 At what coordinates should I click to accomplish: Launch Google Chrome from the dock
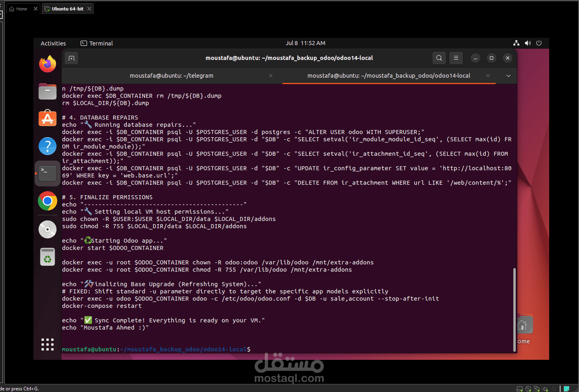click(x=48, y=200)
